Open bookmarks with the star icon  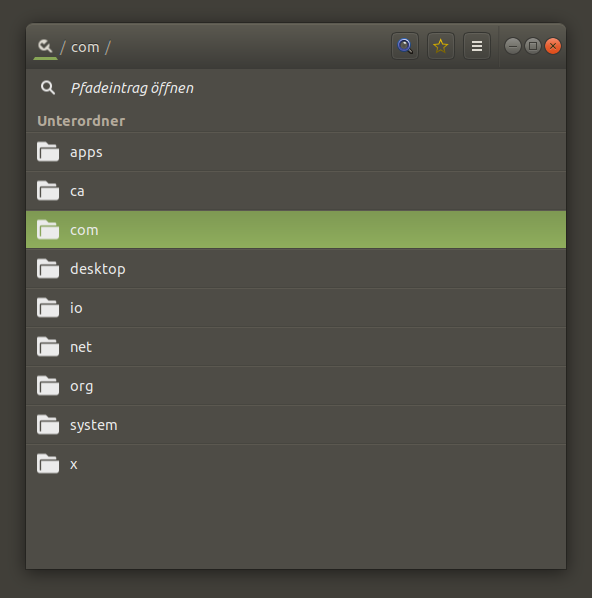(441, 46)
